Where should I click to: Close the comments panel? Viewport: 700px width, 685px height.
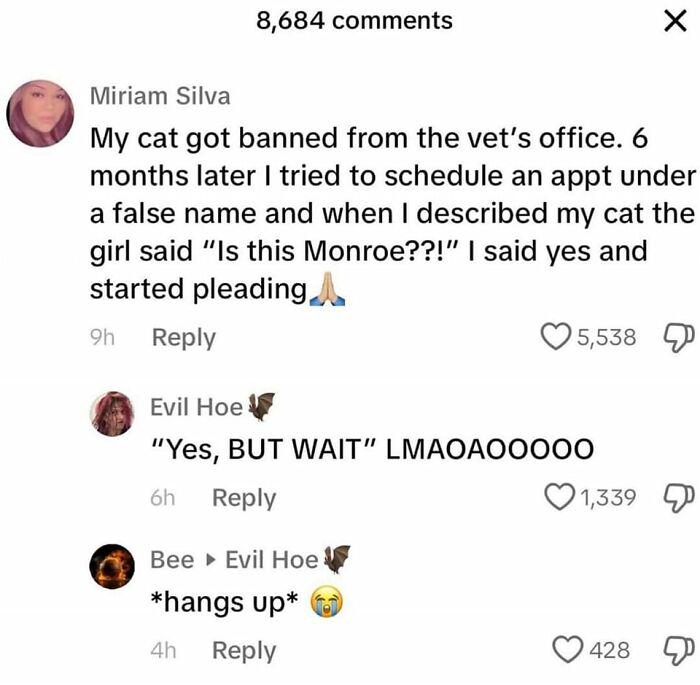pos(675,21)
